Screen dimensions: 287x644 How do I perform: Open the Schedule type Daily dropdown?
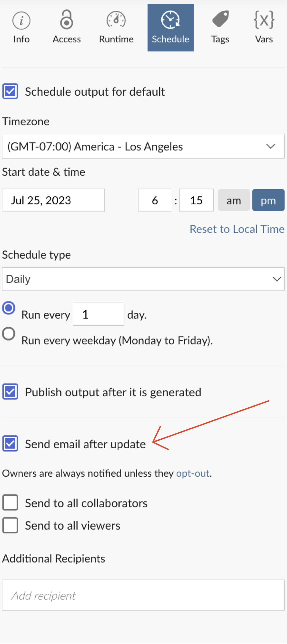(x=143, y=279)
